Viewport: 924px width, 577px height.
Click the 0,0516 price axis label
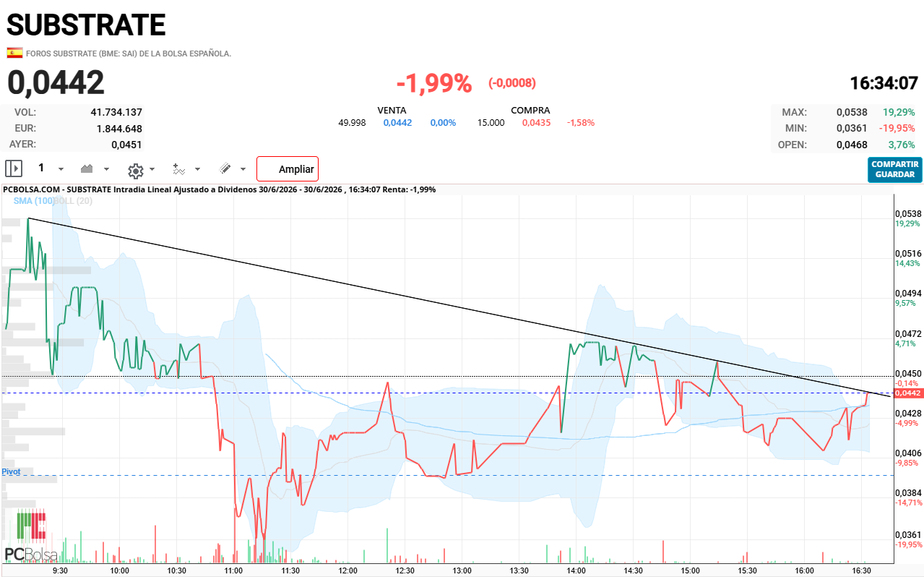click(908, 254)
